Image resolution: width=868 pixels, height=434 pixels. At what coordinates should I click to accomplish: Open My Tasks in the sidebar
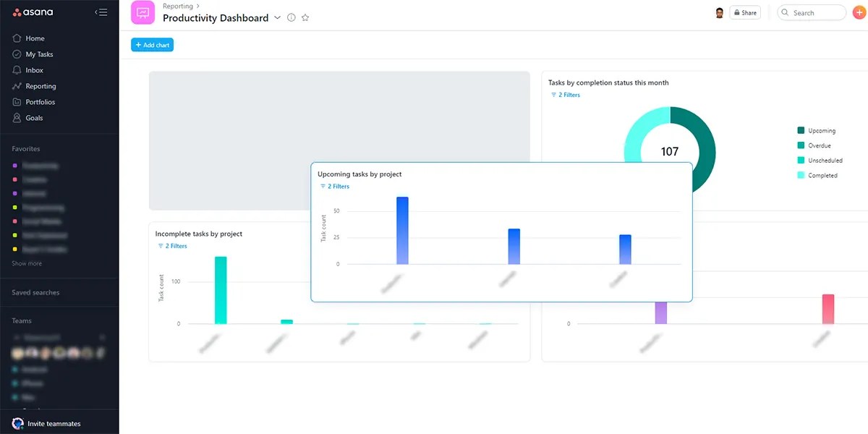(x=38, y=54)
